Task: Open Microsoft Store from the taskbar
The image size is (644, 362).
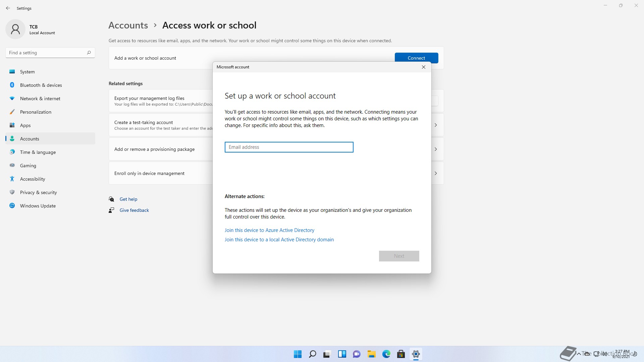Action: coord(401,354)
